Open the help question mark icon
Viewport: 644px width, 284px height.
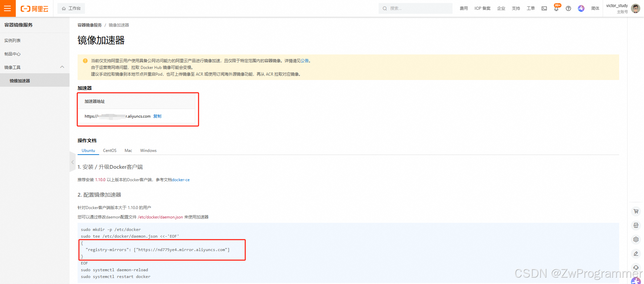(x=568, y=8)
